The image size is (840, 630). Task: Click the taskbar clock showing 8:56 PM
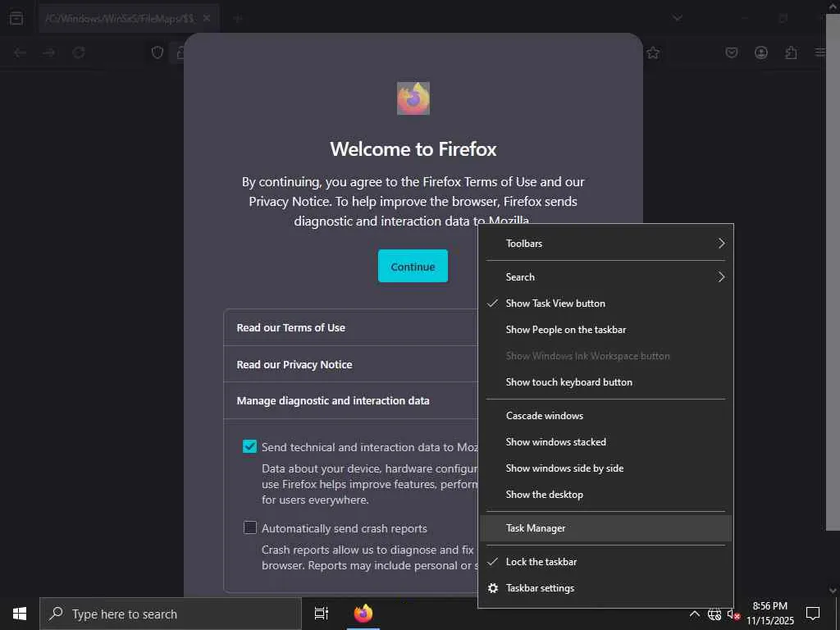769,614
